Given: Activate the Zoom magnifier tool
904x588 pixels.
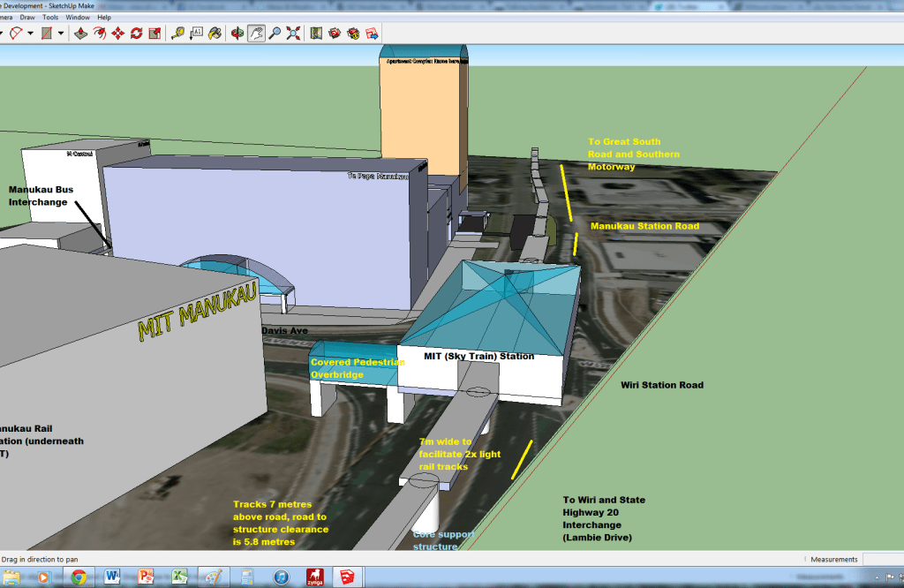Looking at the screenshot, I should [x=275, y=34].
